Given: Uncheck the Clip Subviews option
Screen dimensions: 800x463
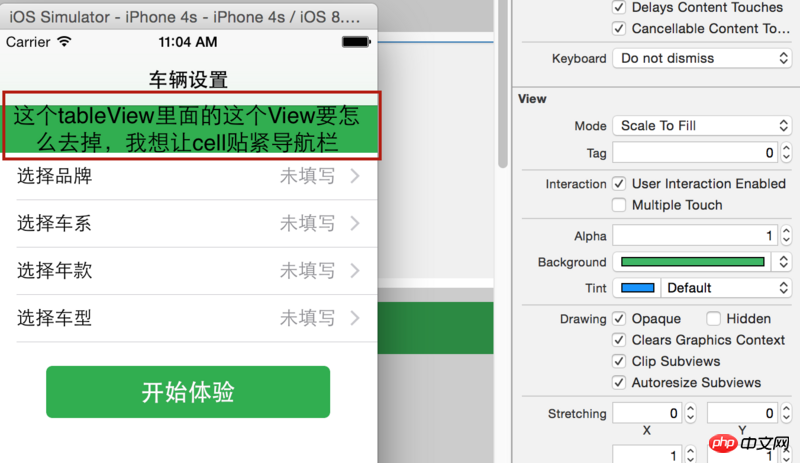Looking at the screenshot, I should coord(619,361).
